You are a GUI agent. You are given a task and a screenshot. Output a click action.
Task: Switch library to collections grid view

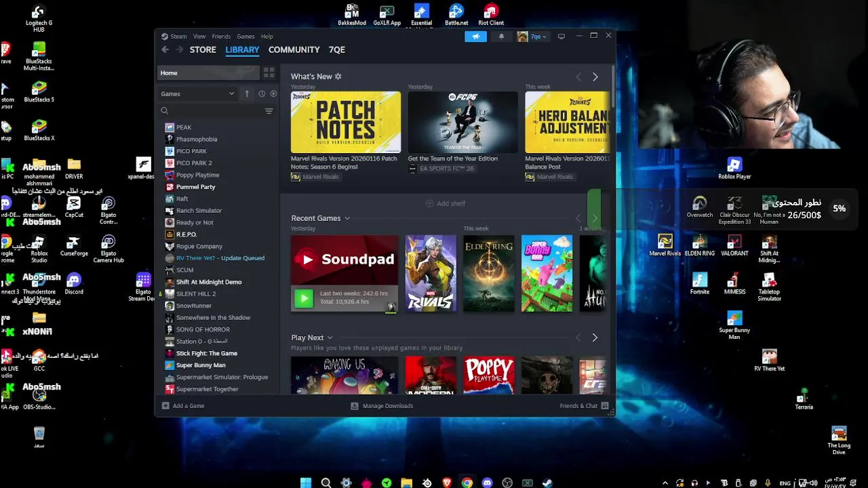pos(269,73)
